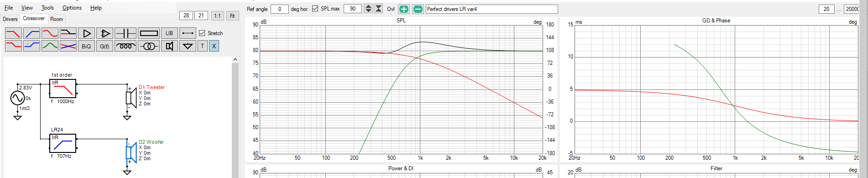
Task: Select the LR24 IIR high-pass block
Action: coord(63,143)
